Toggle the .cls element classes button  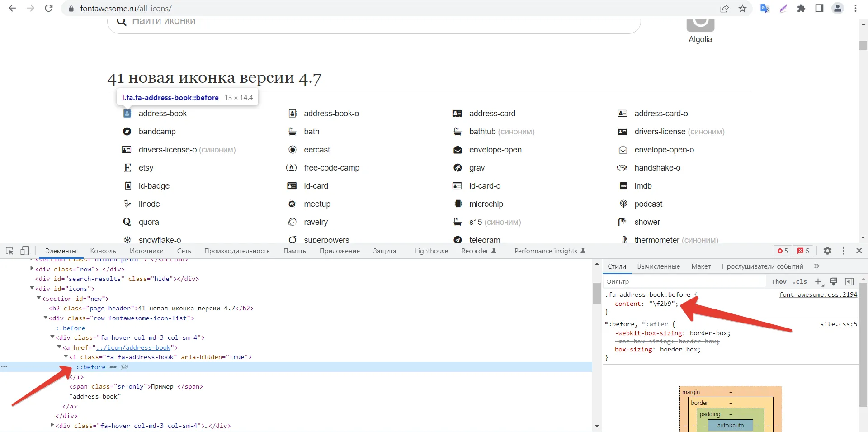pos(800,281)
